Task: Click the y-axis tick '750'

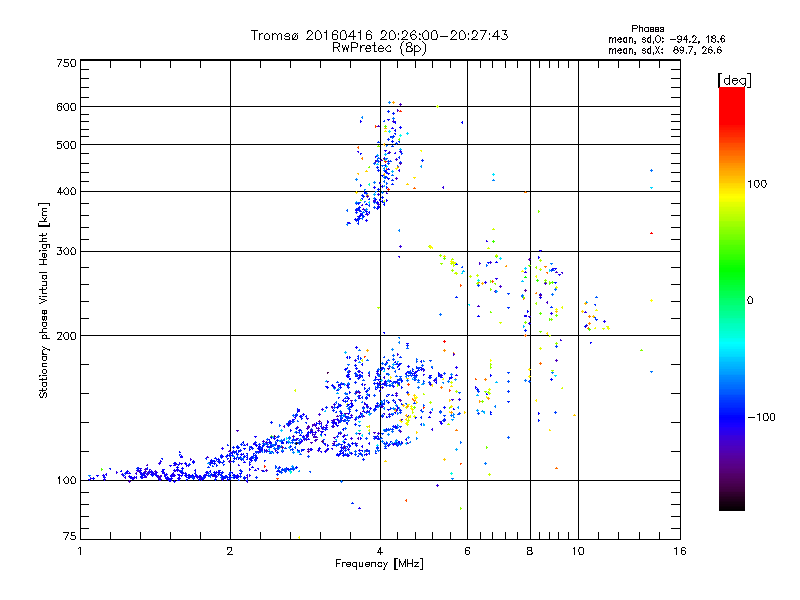Action: click(x=67, y=63)
